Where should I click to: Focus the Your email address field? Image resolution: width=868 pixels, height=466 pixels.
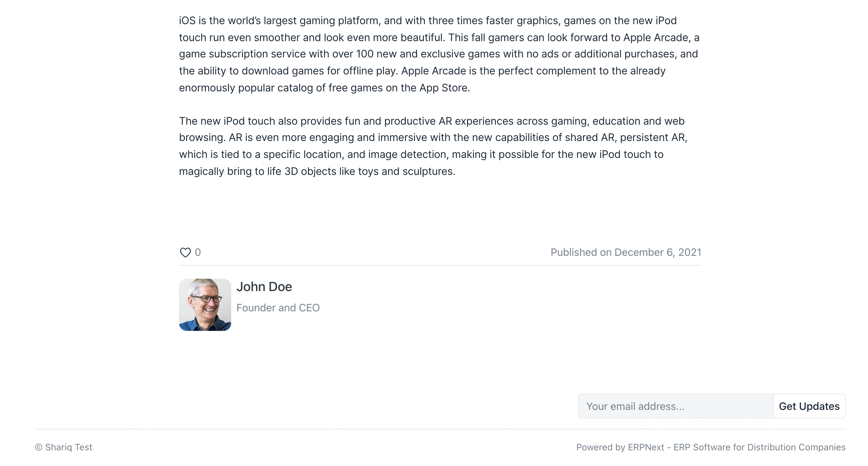pos(676,406)
